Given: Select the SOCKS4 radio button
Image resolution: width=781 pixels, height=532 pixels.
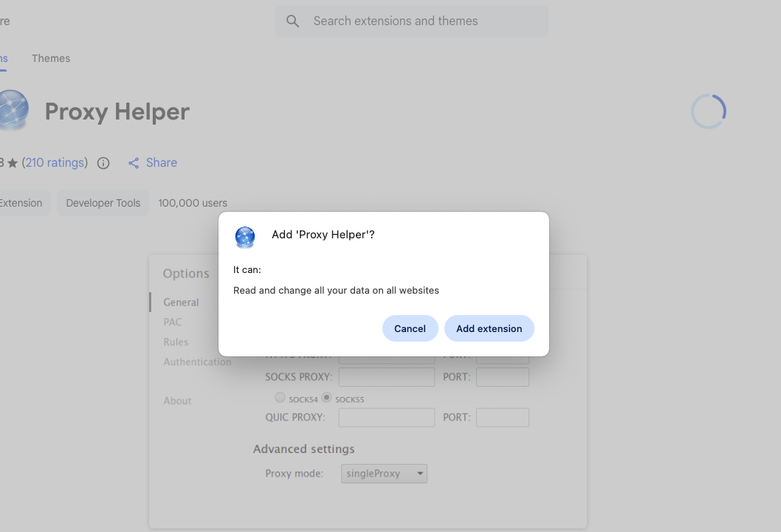Looking at the screenshot, I should tap(280, 398).
